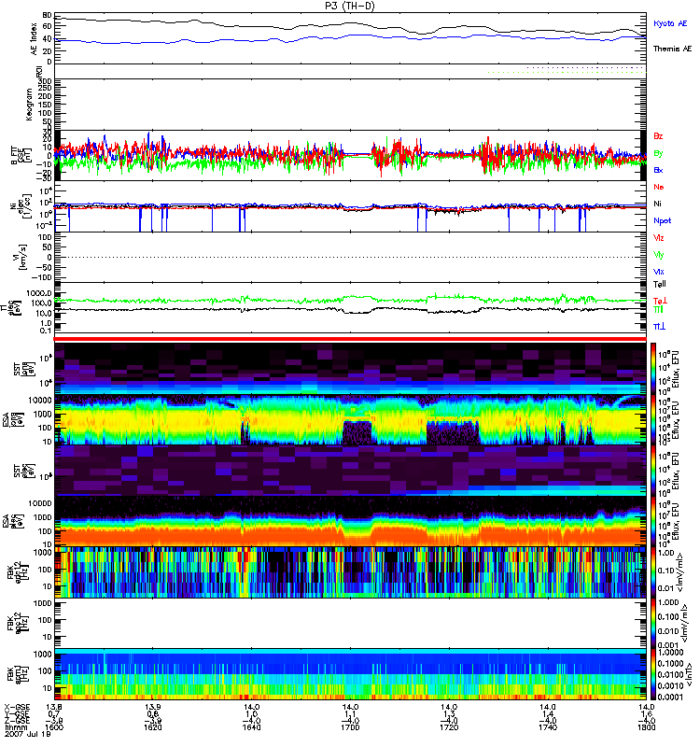
Task: Click the "AE Index" axis label
Action: click(x=35, y=38)
